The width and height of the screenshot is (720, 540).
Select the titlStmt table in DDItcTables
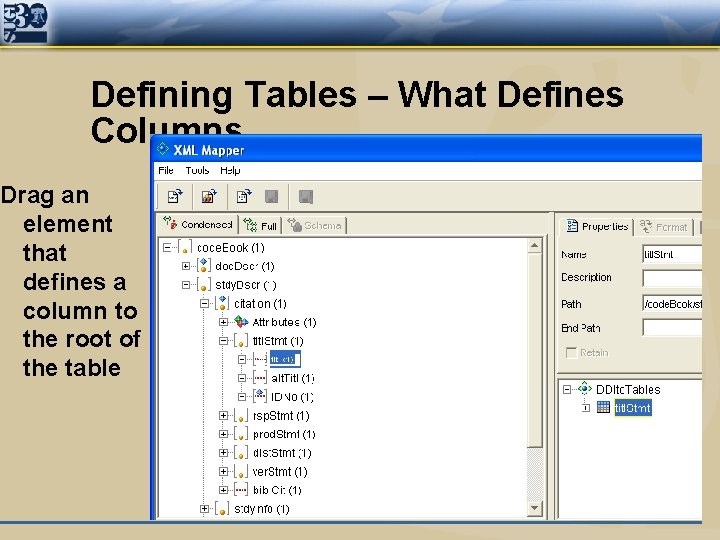(x=633, y=407)
